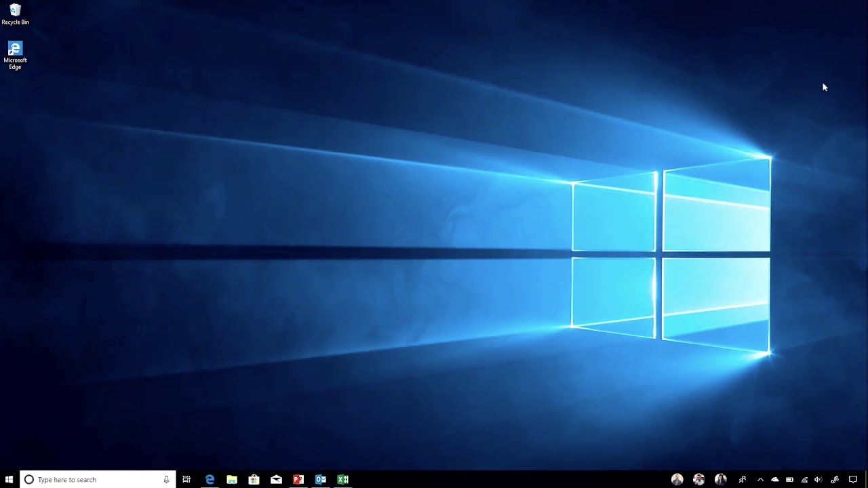Open the Recycle Bin desktop icon
The image size is (868, 488).
pyautogui.click(x=15, y=14)
